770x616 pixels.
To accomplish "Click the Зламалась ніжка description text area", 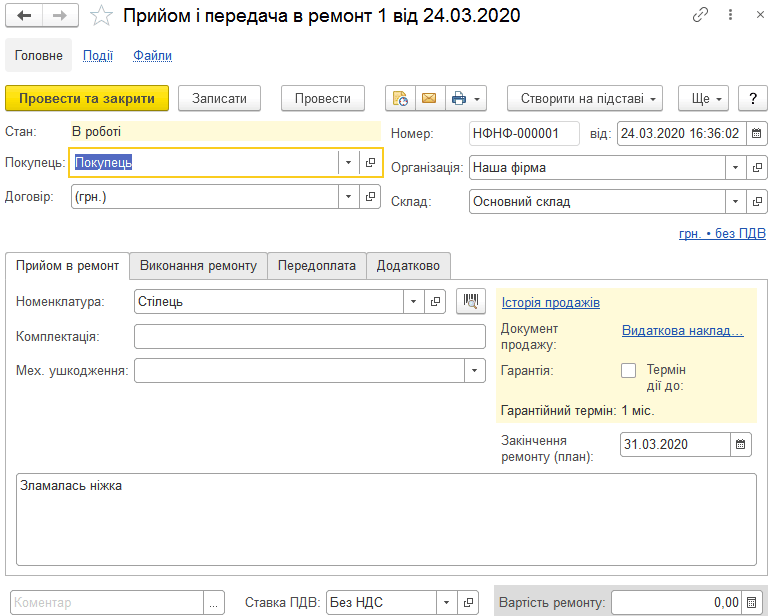I will (386, 519).
